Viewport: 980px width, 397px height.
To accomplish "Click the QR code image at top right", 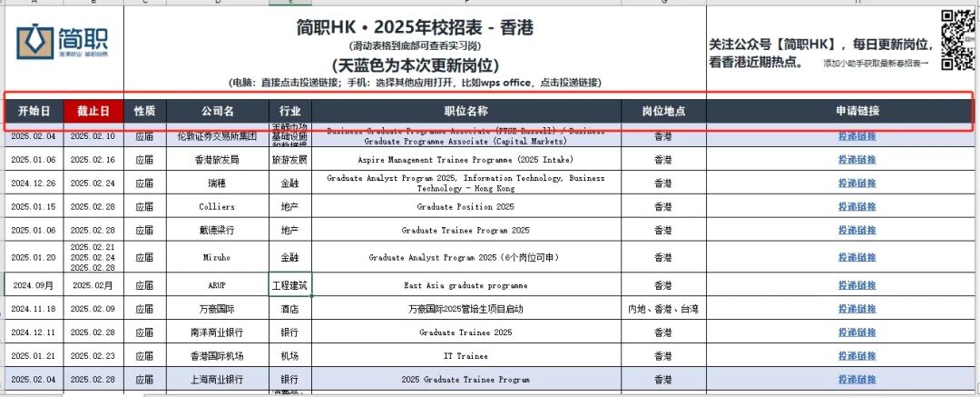I will (958, 40).
